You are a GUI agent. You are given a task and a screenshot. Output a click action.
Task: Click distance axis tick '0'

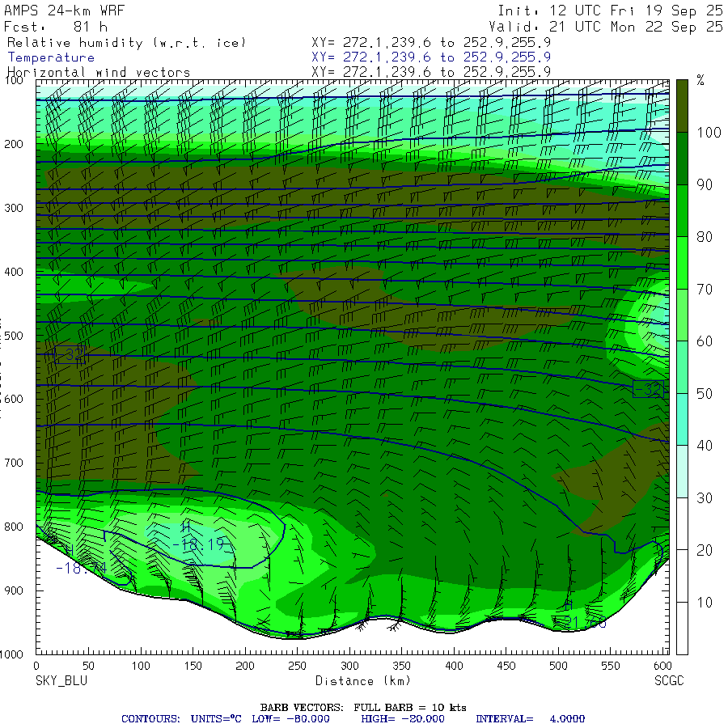(x=36, y=666)
